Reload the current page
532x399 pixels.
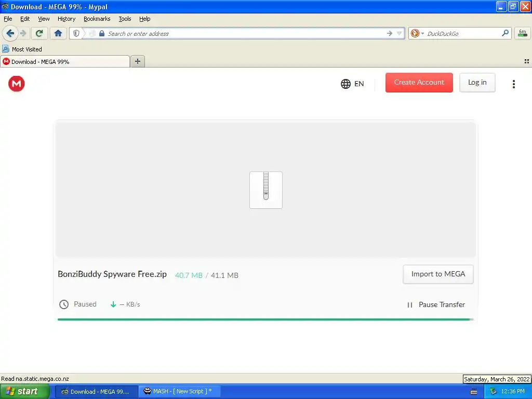(x=39, y=33)
